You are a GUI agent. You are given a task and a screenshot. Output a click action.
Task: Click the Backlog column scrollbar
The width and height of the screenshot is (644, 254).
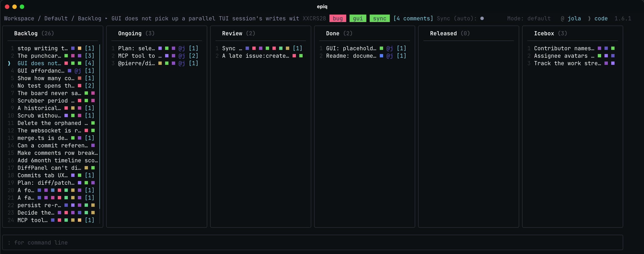100,127
